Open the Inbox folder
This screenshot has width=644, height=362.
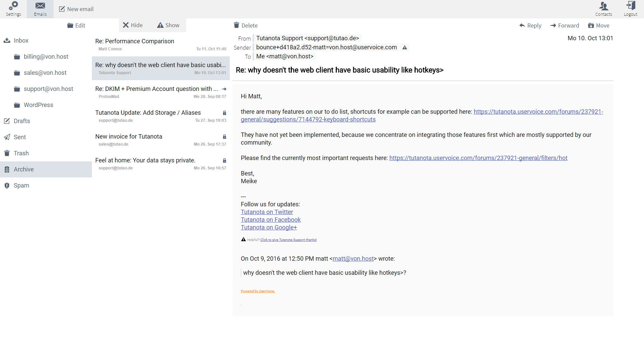[x=21, y=41]
